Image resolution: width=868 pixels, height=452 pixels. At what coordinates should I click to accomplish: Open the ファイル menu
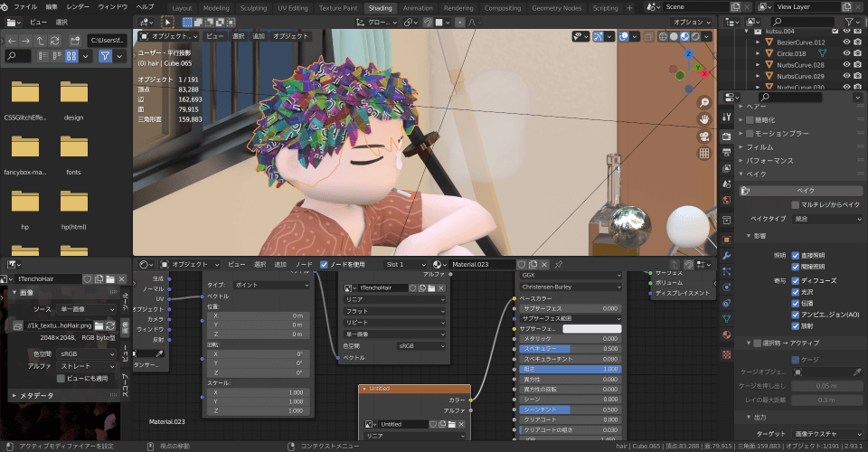tap(25, 6)
